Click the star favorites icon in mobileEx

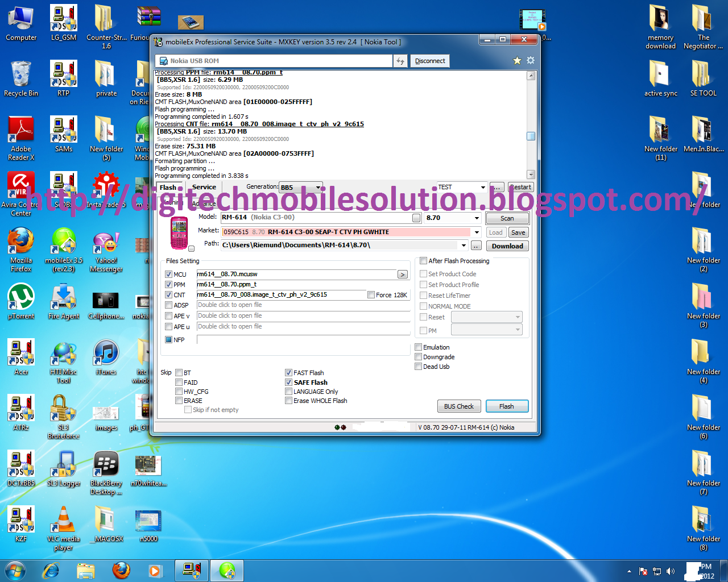coord(517,61)
